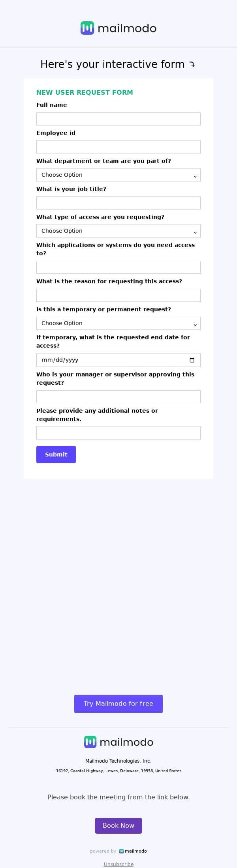Focus the Employee id text box
This screenshot has height=868, width=237.
tap(118, 147)
